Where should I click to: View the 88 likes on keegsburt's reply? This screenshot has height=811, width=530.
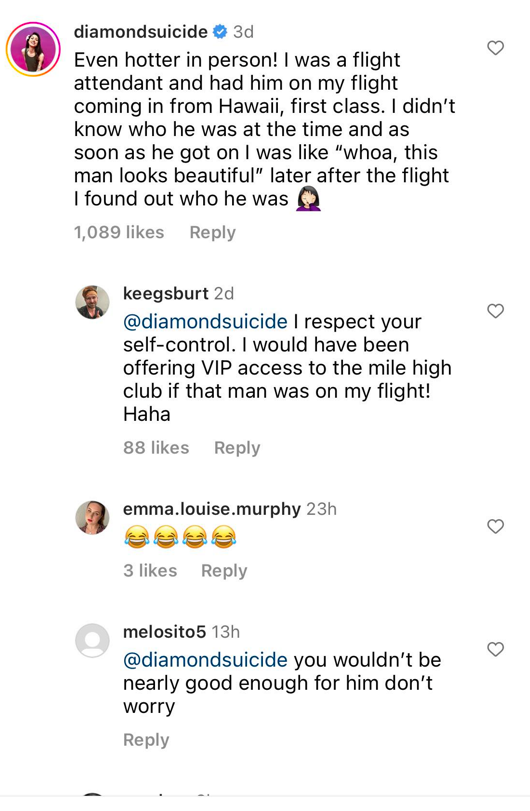(x=156, y=448)
